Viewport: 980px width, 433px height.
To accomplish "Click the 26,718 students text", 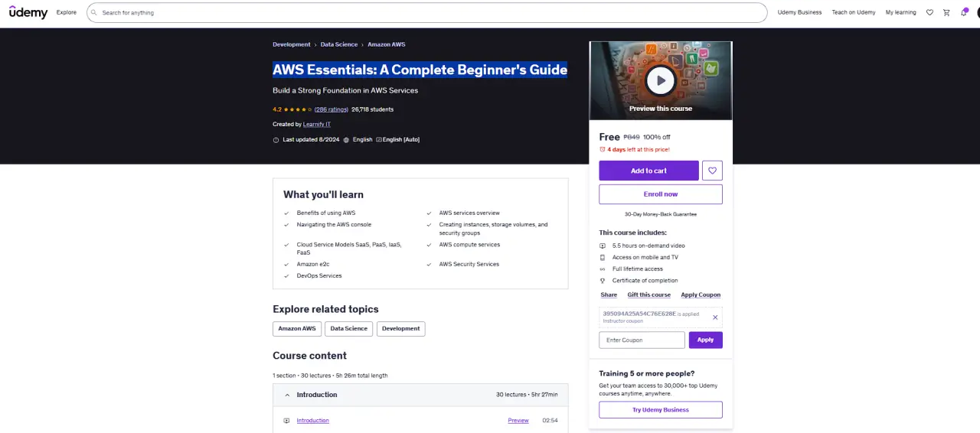I will click(x=373, y=109).
